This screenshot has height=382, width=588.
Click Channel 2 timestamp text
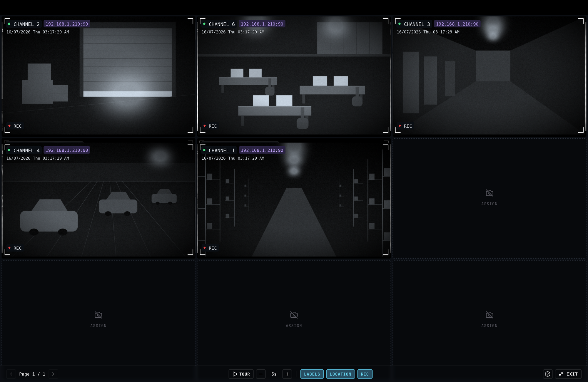[x=38, y=32]
